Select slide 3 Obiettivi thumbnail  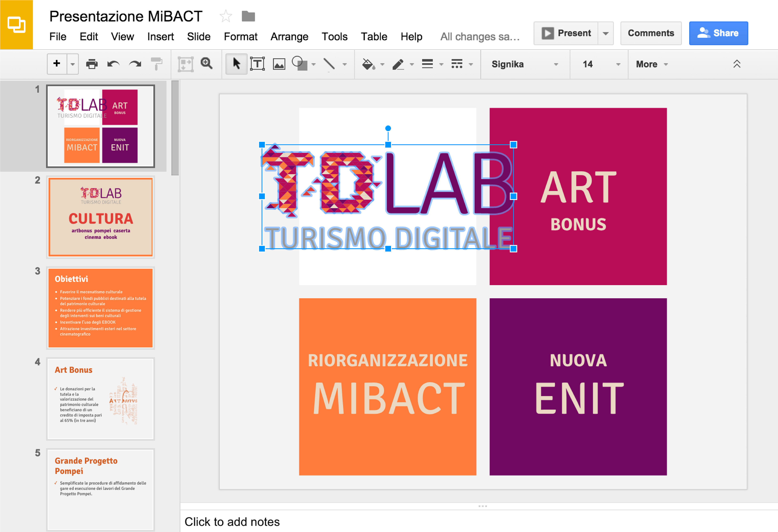point(100,308)
